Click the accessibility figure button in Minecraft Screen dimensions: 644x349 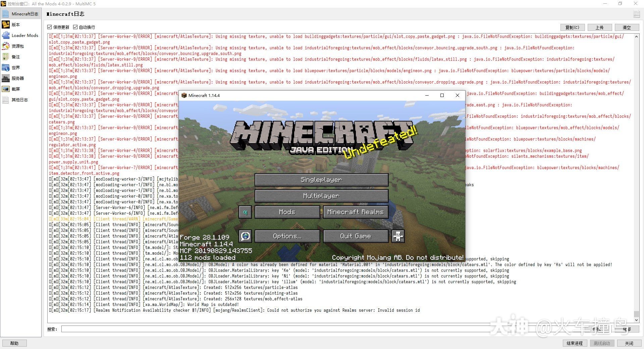click(398, 236)
